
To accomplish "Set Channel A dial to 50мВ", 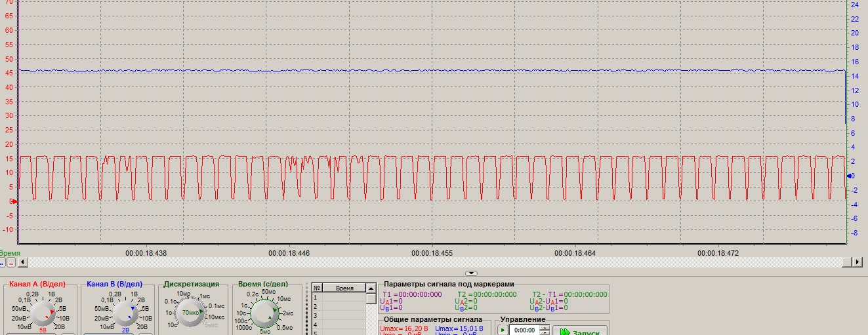I will (20, 309).
